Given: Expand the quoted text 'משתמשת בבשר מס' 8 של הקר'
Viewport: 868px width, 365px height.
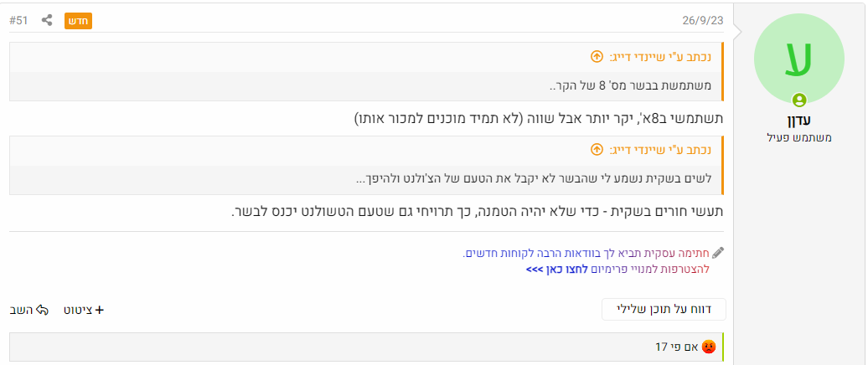Looking at the screenshot, I should (630, 86).
